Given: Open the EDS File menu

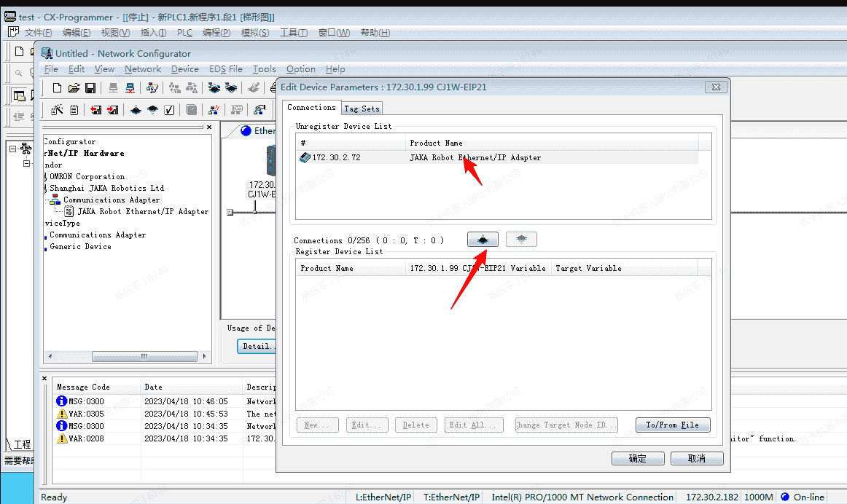Looking at the screenshot, I should pyautogui.click(x=225, y=69).
